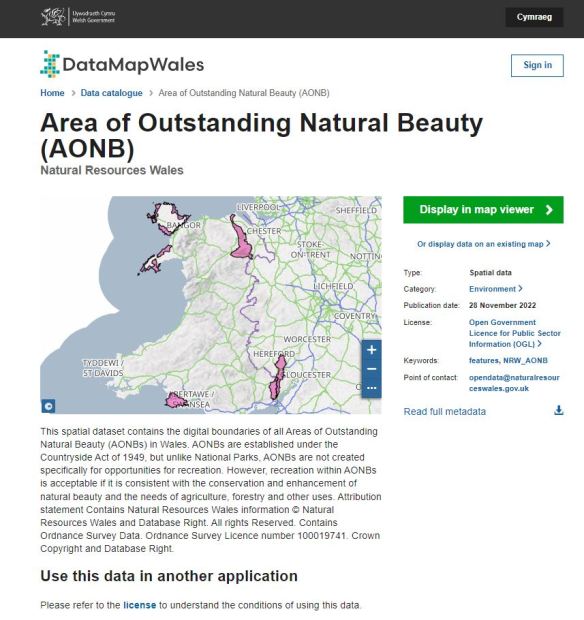Image resolution: width=584 pixels, height=620 pixels.
Task: Click the Clwydian Range pink area near Chester
Action: point(240,245)
